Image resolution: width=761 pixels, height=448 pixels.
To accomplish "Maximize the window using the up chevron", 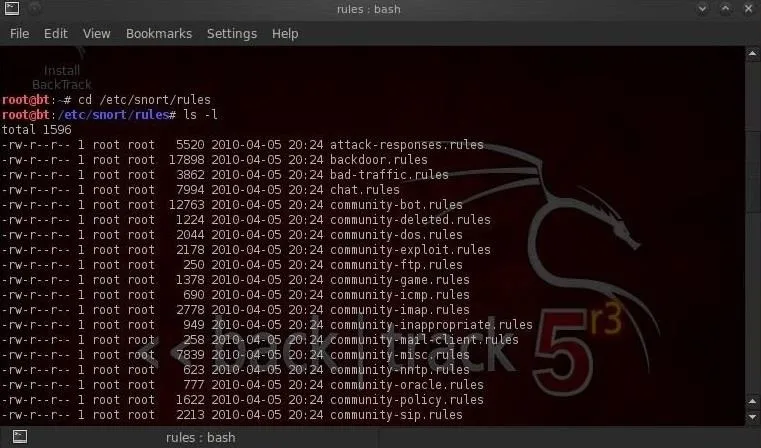I will coord(726,9).
